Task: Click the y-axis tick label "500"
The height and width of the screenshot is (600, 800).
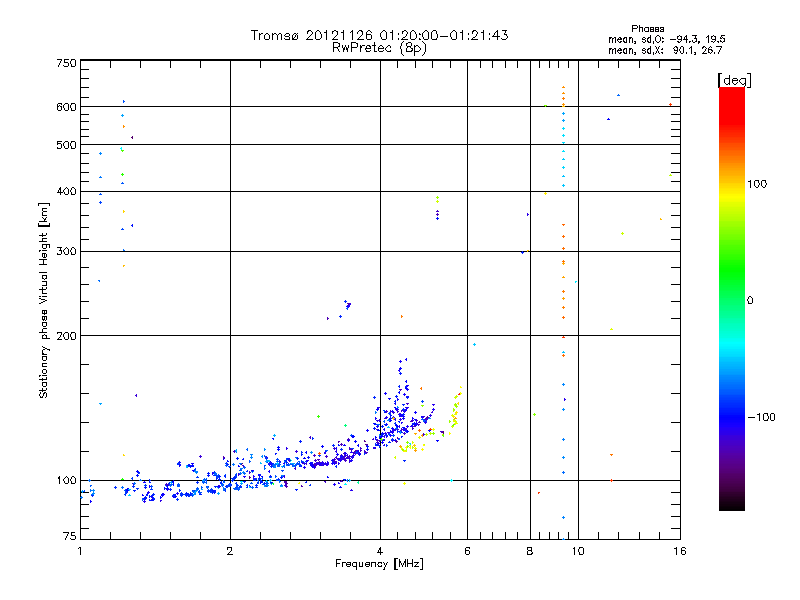Action: point(66,145)
